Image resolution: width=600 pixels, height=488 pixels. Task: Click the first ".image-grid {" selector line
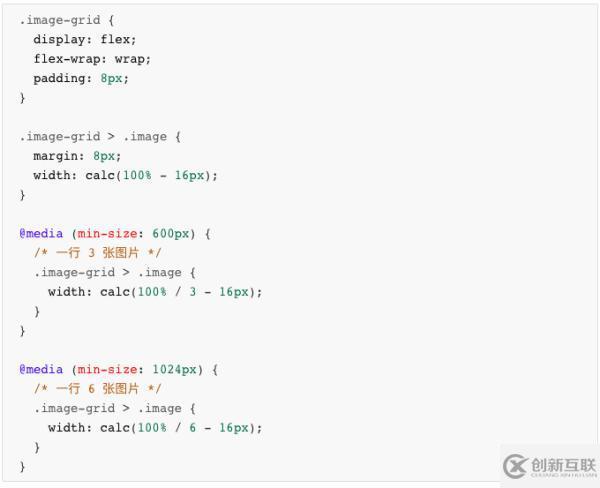coord(66,19)
